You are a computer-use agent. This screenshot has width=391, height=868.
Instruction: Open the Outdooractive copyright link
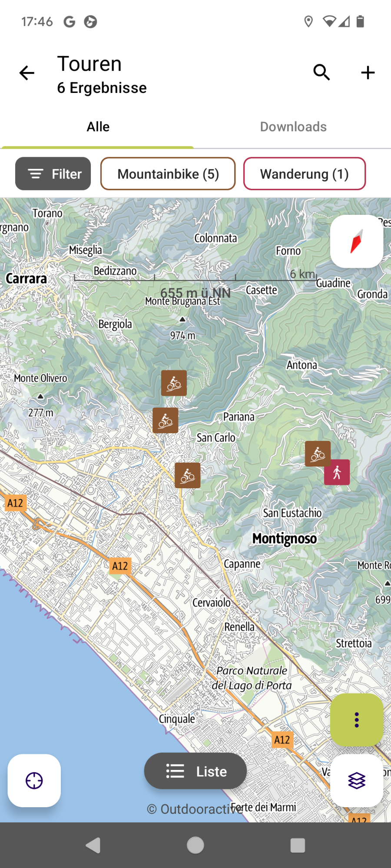[195, 809]
